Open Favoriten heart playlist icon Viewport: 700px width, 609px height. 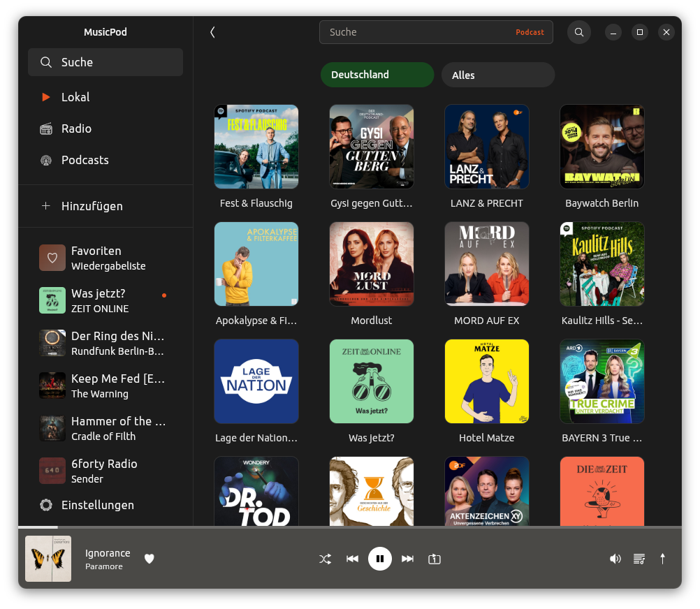pos(52,258)
